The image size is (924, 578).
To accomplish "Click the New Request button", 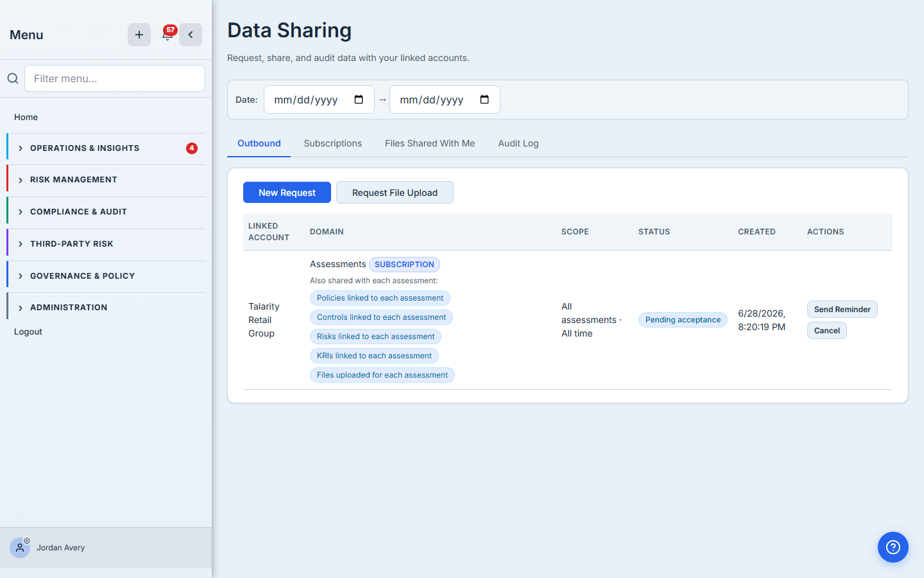I will [x=287, y=193].
